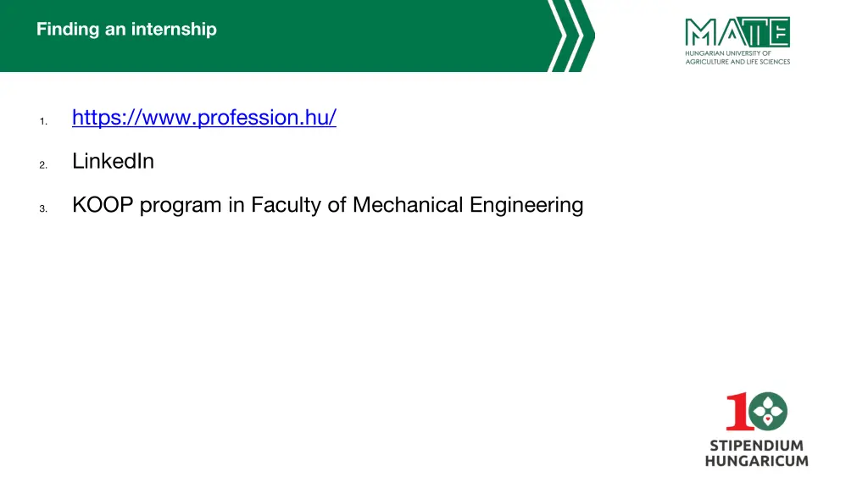Click the letter M in MATE logo
Screen dimensions: 868x488
point(700,33)
